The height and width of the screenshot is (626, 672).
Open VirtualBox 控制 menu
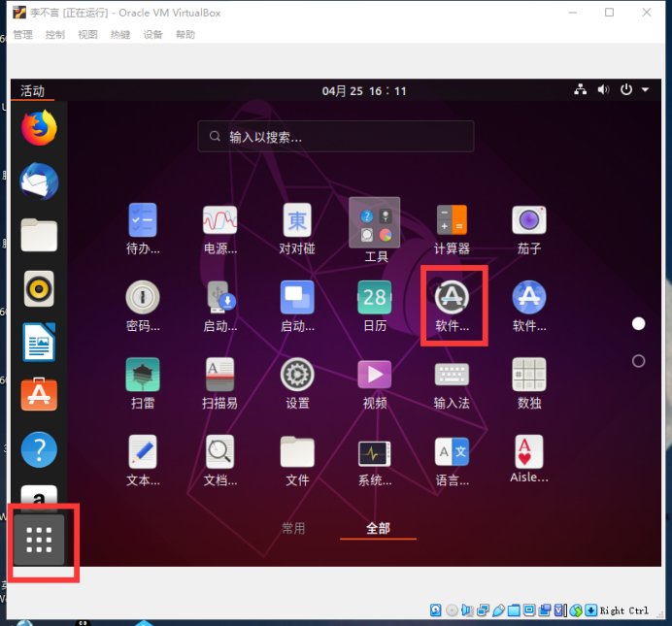click(x=55, y=35)
